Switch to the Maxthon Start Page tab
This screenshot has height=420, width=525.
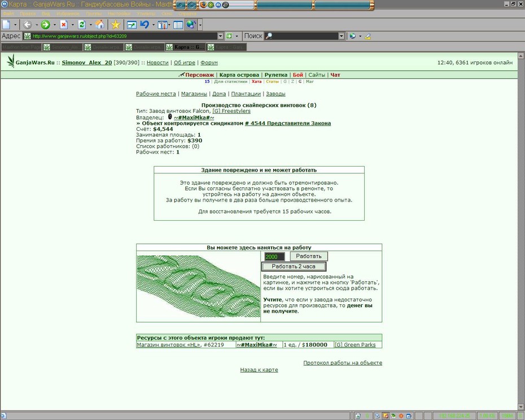coord(21,47)
